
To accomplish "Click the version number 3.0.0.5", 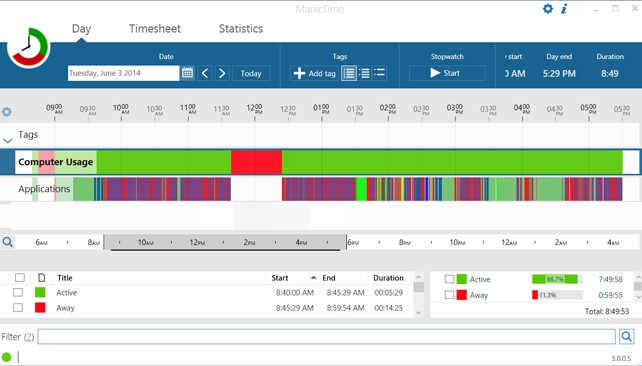I will pos(621,359).
